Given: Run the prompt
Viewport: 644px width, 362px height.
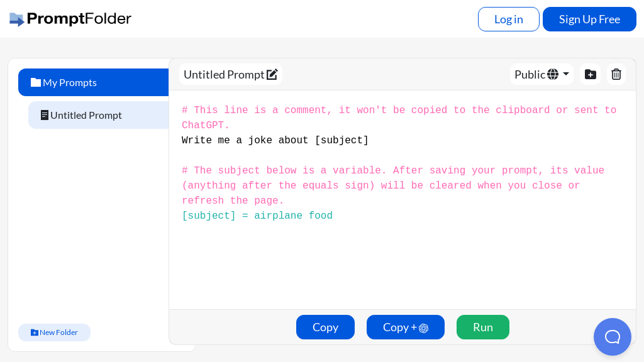Looking at the screenshot, I should pyautogui.click(x=483, y=327).
